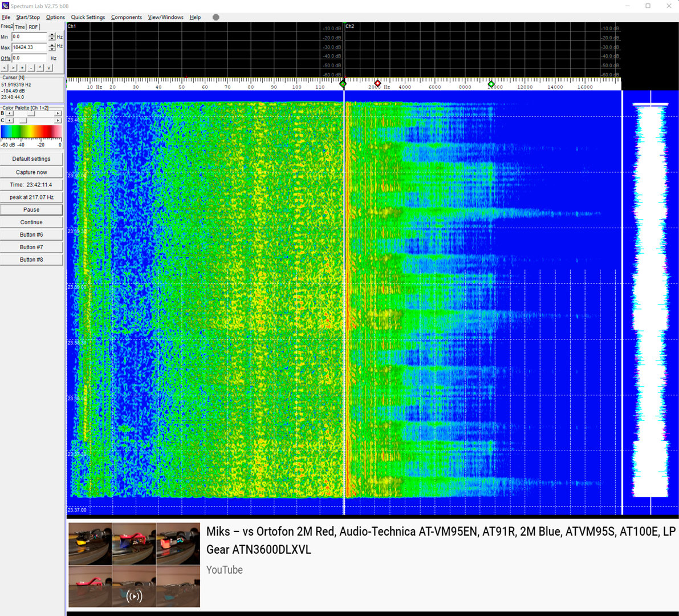Click the Min frequency input field
Image resolution: width=679 pixels, height=616 pixels.
click(29, 37)
